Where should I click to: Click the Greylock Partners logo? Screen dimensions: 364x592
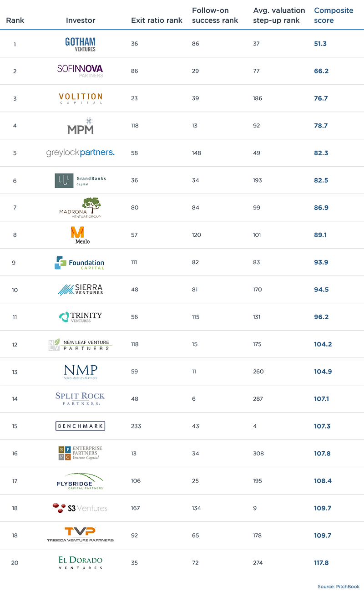pos(81,153)
